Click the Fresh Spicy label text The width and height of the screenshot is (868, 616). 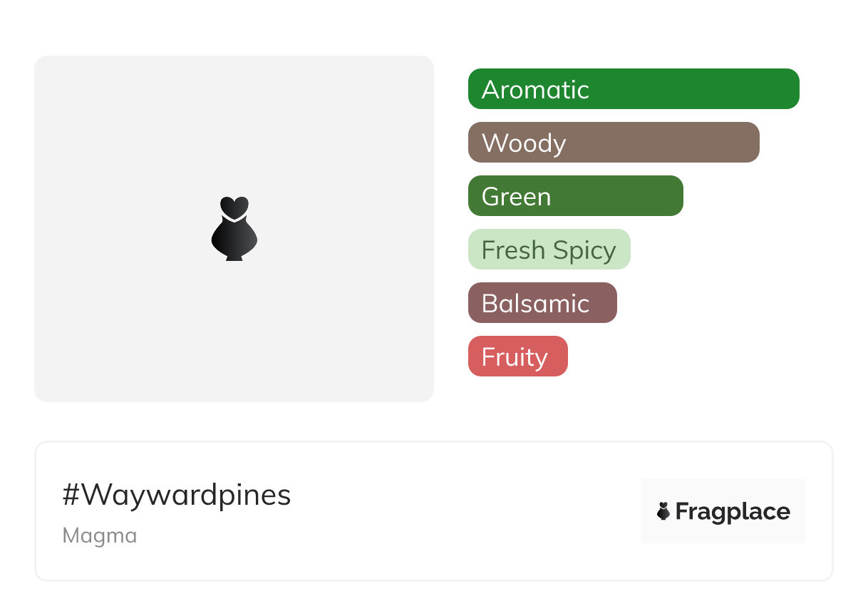click(x=549, y=250)
